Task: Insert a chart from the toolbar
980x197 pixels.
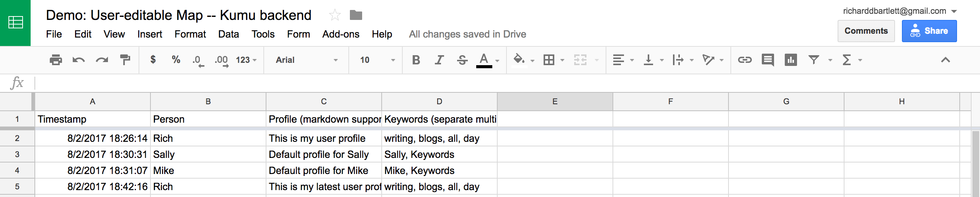Action: click(x=791, y=60)
